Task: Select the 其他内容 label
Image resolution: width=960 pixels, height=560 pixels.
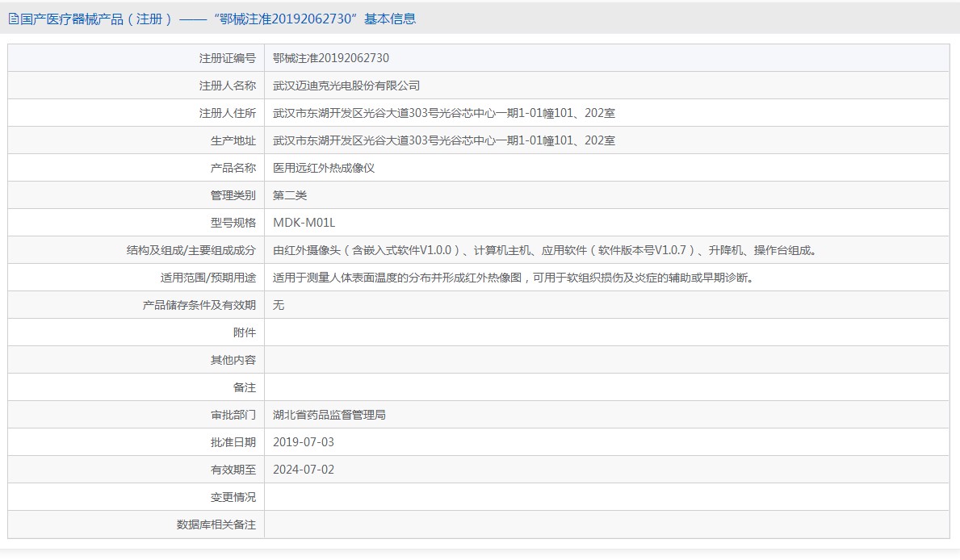Action: coord(233,360)
